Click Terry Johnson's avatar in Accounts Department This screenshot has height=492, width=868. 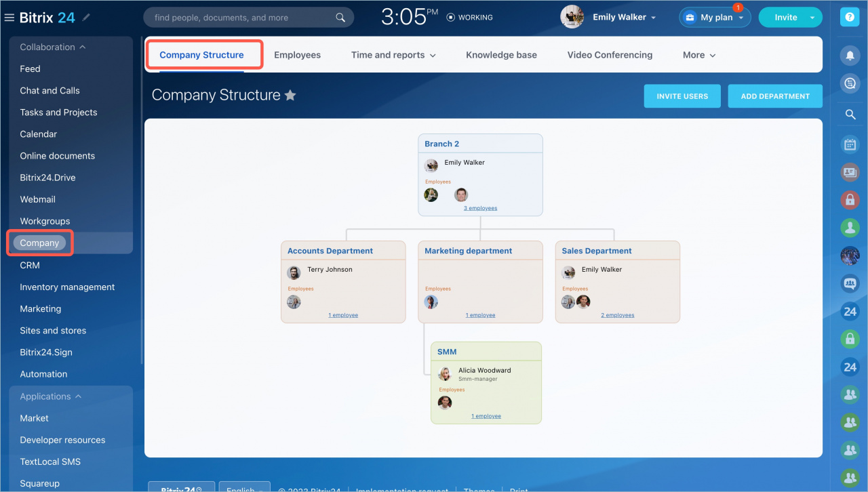(294, 272)
